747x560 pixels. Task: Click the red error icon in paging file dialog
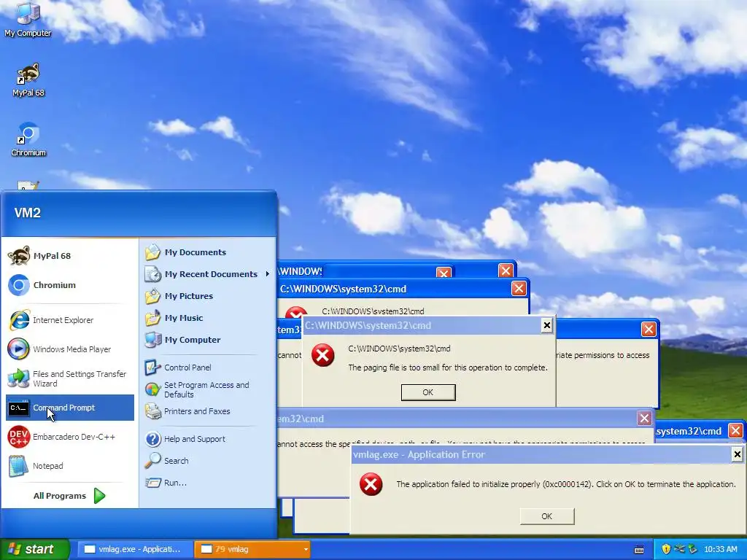pyautogui.click(x=323, y=355)
